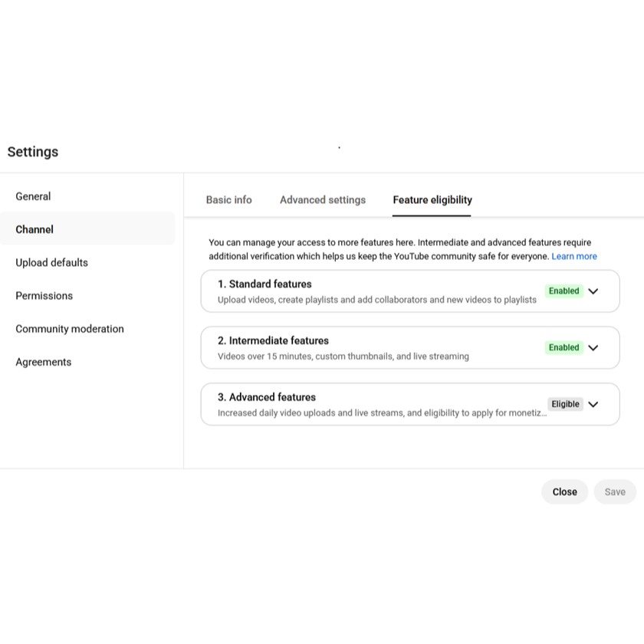Image resolution: width=644 pixels, height=644 pixels.
Task: Expand the Standard features chevron
Action: pos(593,291)
